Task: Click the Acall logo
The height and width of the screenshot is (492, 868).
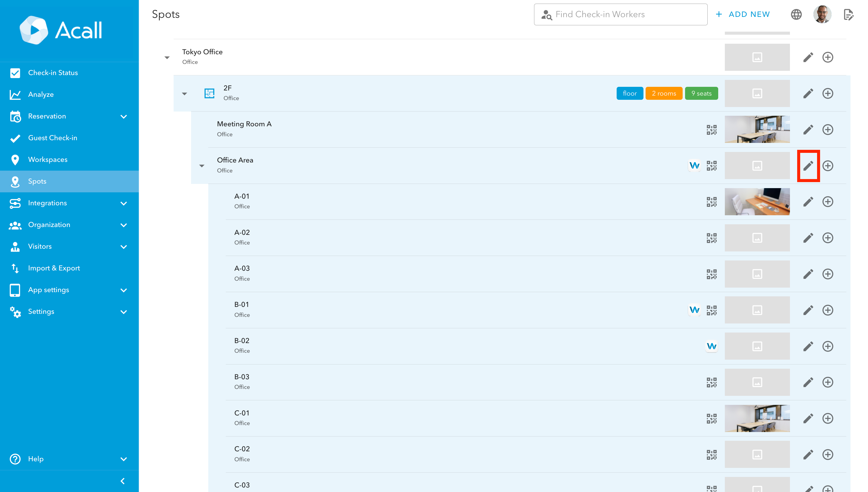Action: click(x=61, y=30)
